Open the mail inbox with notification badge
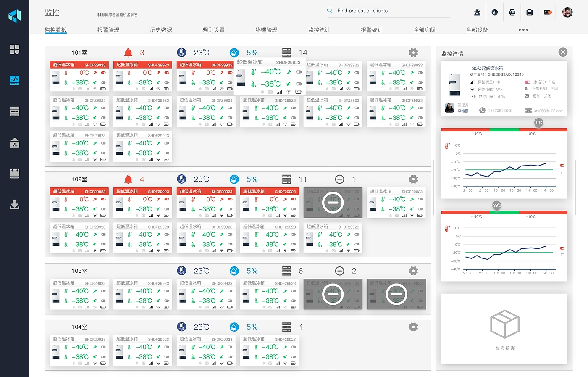Viewport: 588px width, 377px height. click(547, 12)
